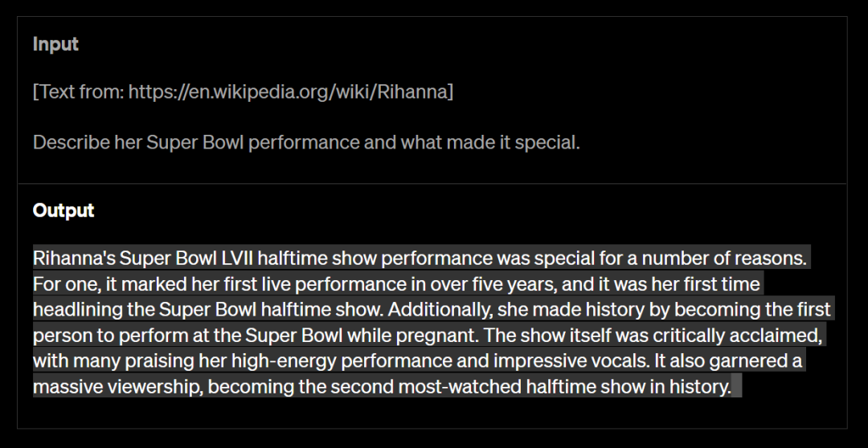This screenshot has height=448, width=868.
Task: Click "Rihanna's" at the start of the output
Action: (x=74, y=259)
